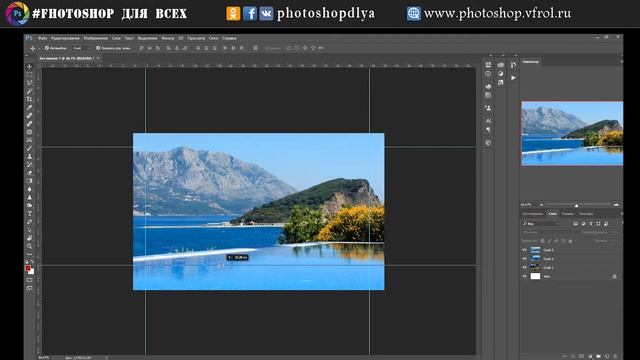The width and height of the screenshot is (640, 360).
Task: Click the Change Screen Mode icon
Action: tap(29, 288)
